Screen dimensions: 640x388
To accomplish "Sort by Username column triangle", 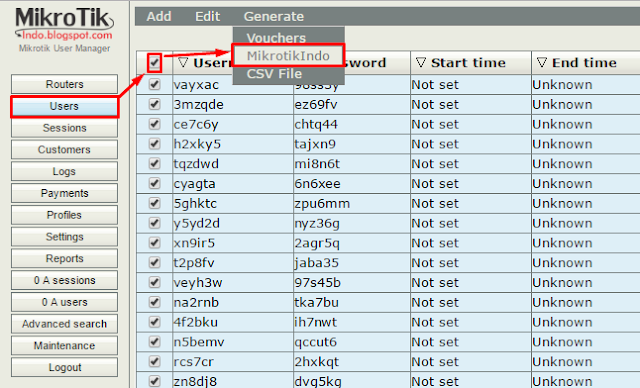I will point(183,62).
